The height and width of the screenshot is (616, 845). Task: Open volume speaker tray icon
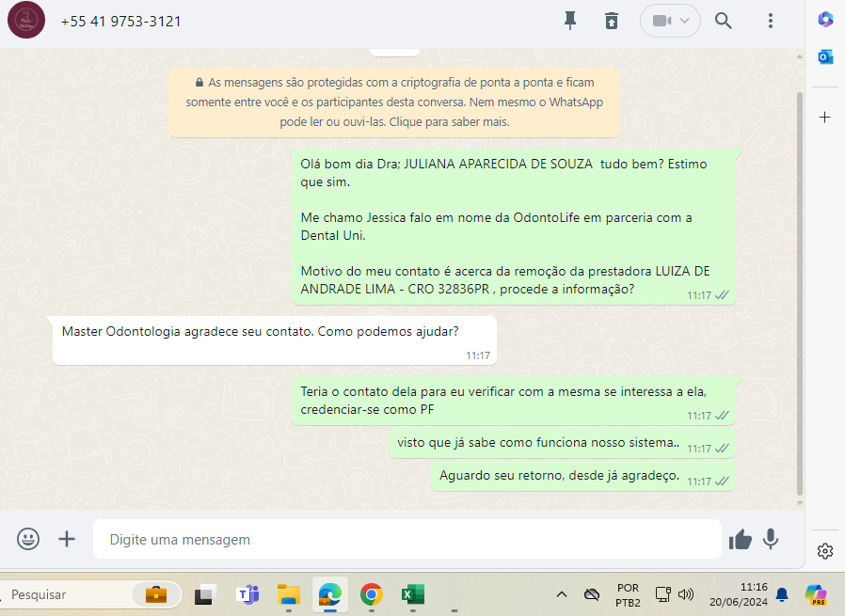coord(685,594)
